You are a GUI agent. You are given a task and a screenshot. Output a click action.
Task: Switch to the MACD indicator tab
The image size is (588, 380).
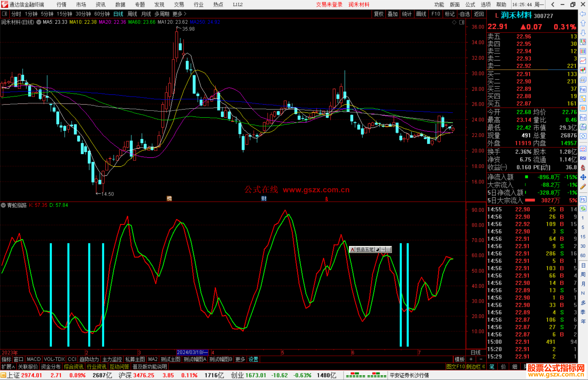click(x=34, y=359)
